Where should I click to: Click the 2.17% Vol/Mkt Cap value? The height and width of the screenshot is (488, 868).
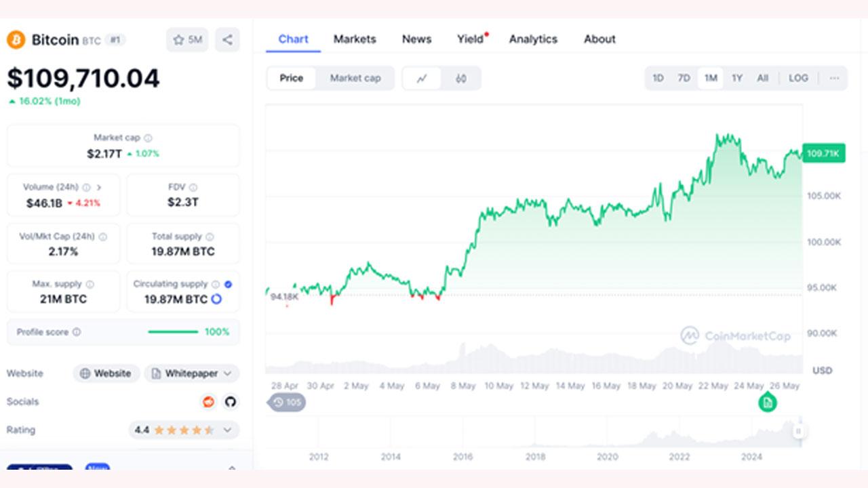(63, 251)
